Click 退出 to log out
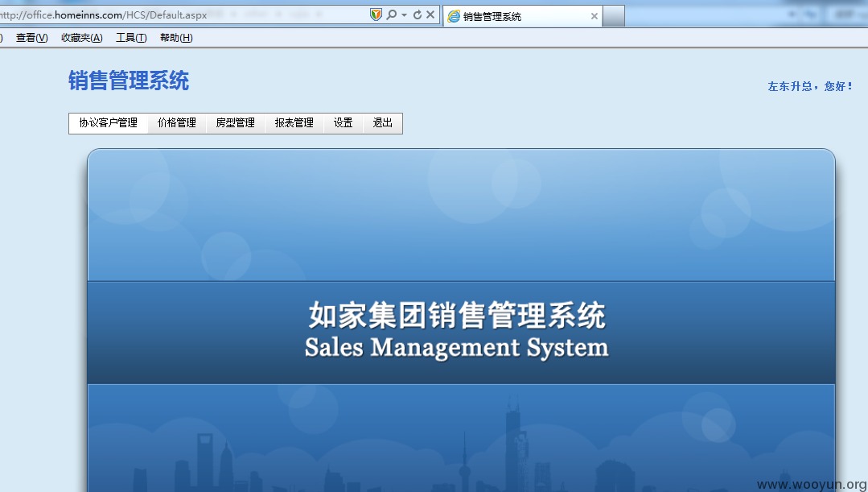This screenshot has height=492, width=868. coord(383,123)
